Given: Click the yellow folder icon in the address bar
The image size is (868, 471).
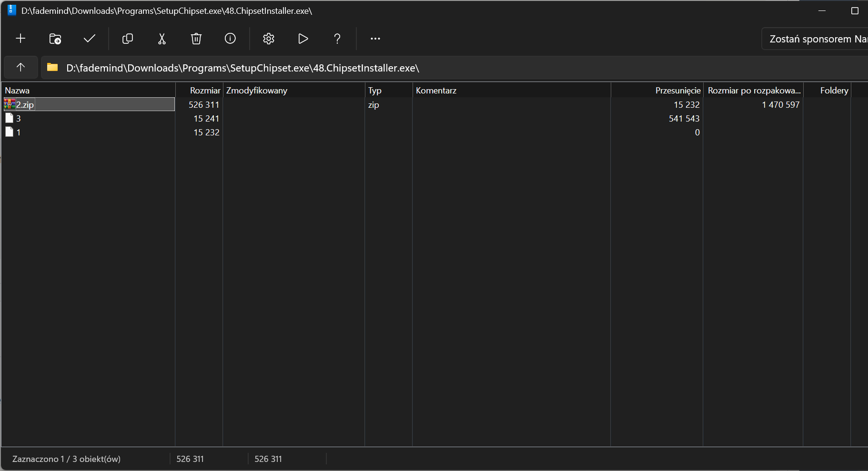Looking at the screenshot, I should (x=52, y=67).
